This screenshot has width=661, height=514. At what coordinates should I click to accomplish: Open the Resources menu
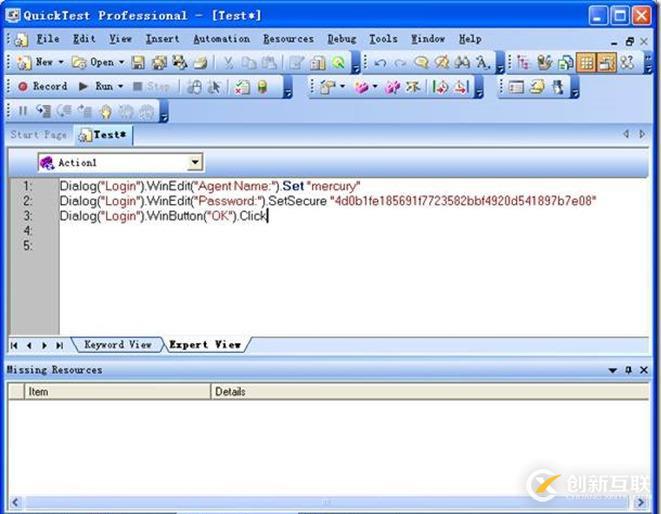[x=288, y=39]
